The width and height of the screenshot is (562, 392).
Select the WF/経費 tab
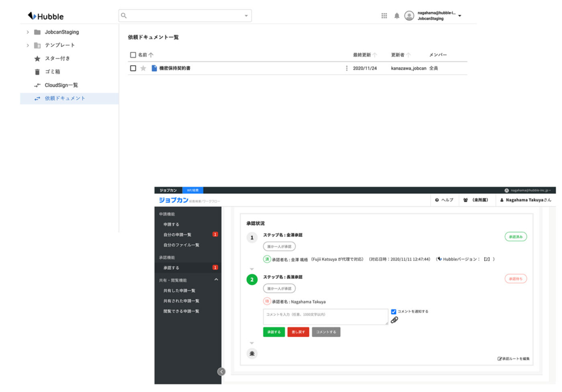coord(193,190)
